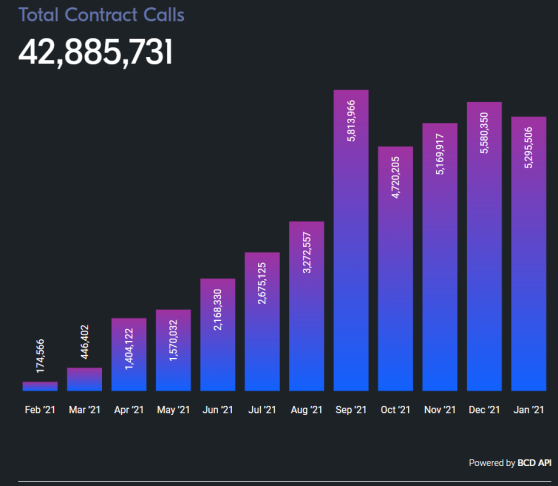Click the Oct '21 axis label
Viewport: 558px width, 486px height.
point(395,410)
